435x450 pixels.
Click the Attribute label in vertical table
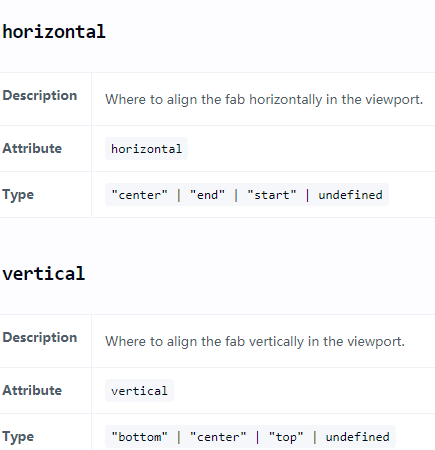click(x=32, y=390)
